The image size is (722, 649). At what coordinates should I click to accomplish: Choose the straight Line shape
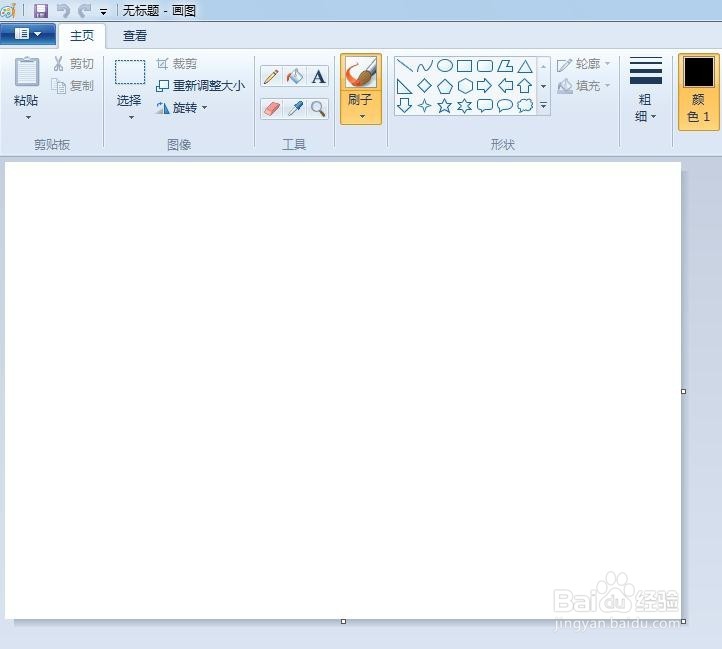404,66
